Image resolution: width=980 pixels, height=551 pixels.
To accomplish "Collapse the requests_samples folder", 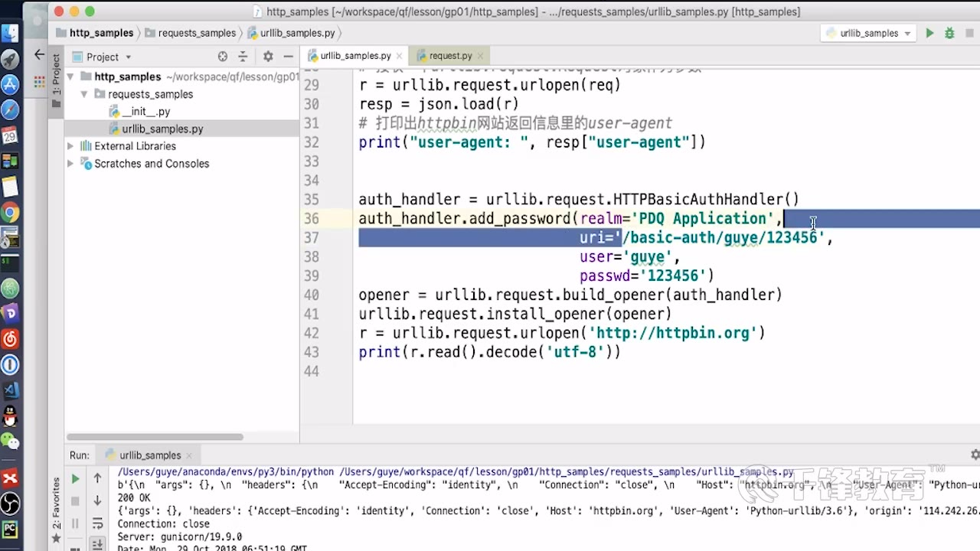I will point(84,94).
